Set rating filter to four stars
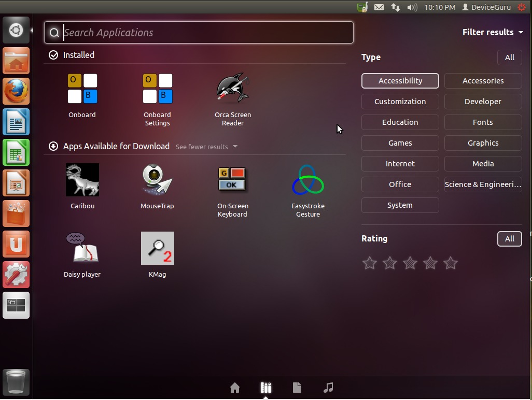Screen dimensions: 532x400 tap(430, 263)
